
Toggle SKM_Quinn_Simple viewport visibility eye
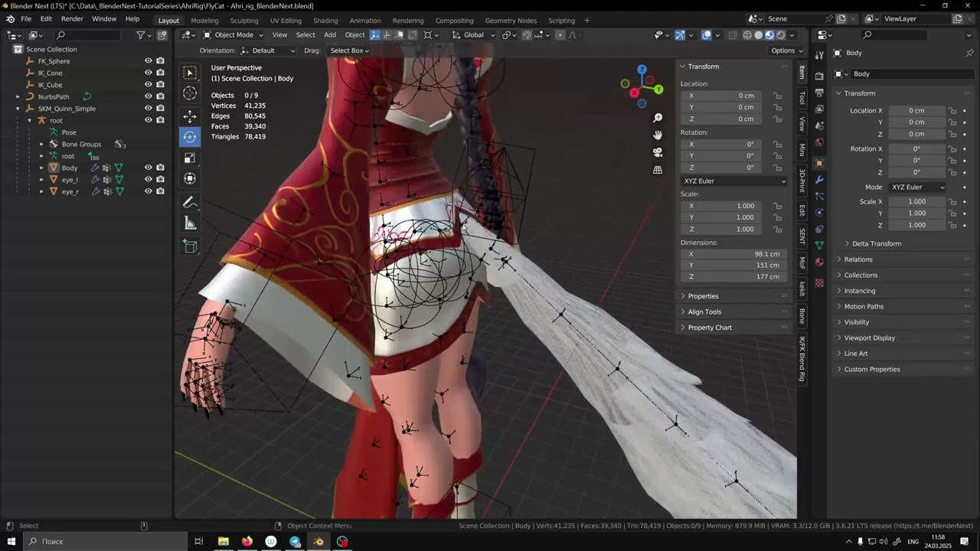[x=149, y=108]
